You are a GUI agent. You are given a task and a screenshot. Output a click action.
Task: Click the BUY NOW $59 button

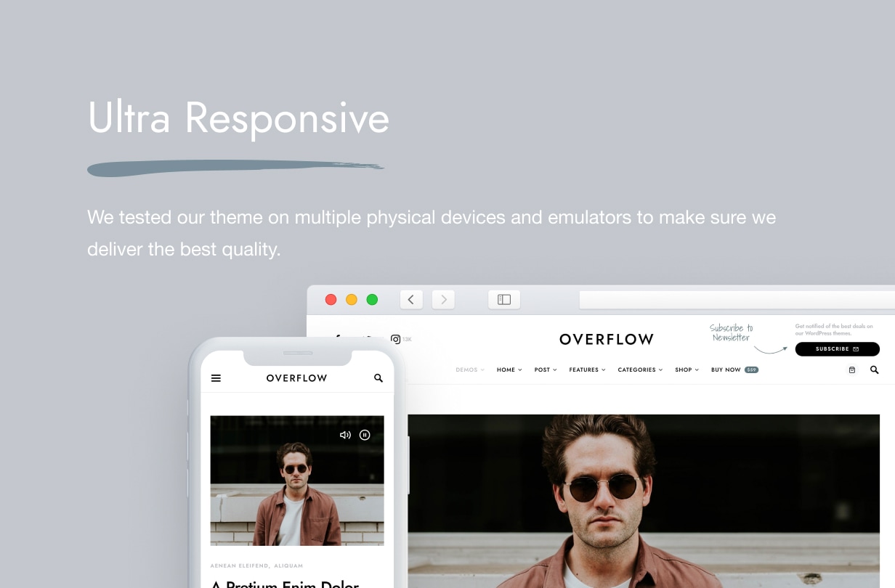click(734, 369)
